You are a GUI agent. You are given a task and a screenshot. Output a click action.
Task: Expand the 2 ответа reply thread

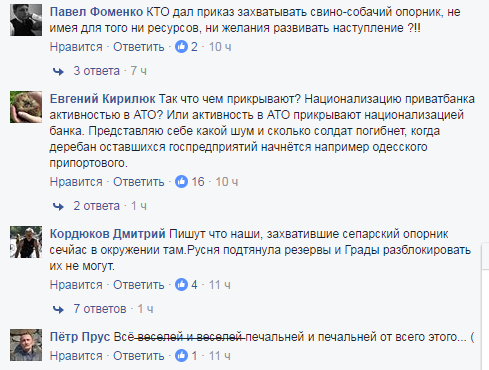[x=96, y=206]
